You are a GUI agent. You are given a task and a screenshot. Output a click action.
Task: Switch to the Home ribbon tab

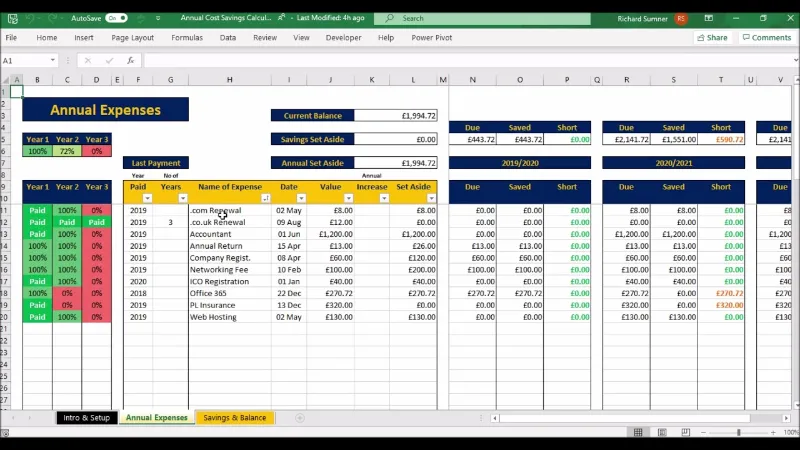pyautogui.click(x=47, y=38)
